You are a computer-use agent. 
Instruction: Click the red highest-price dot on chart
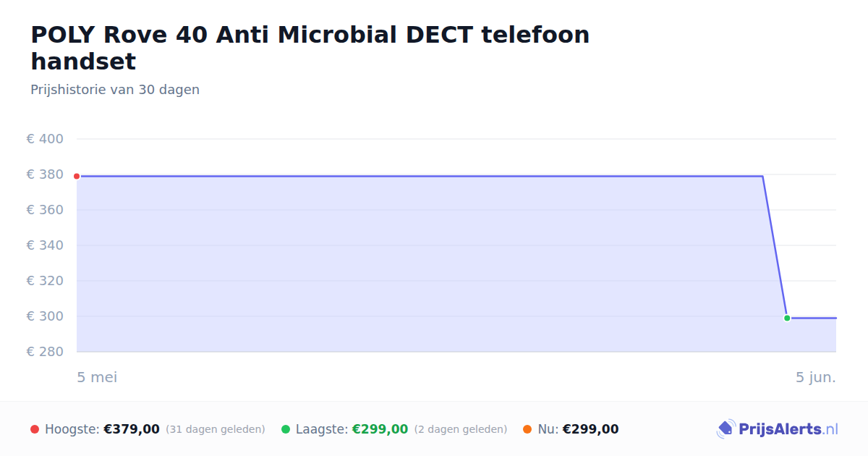77,176
